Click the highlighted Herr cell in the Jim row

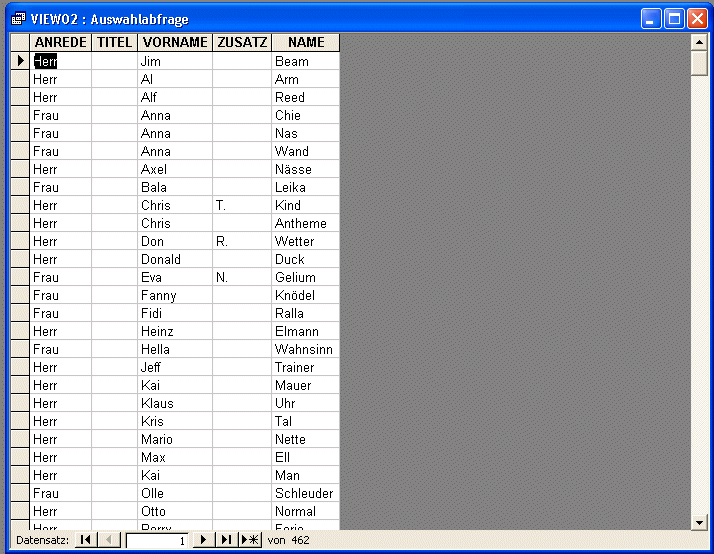point(61,61)
